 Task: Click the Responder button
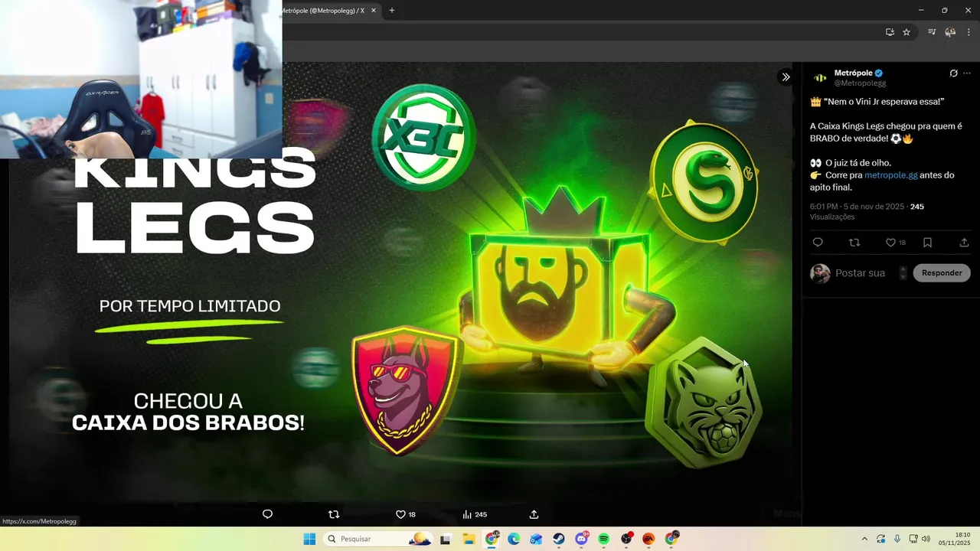(x=942, y=273)
